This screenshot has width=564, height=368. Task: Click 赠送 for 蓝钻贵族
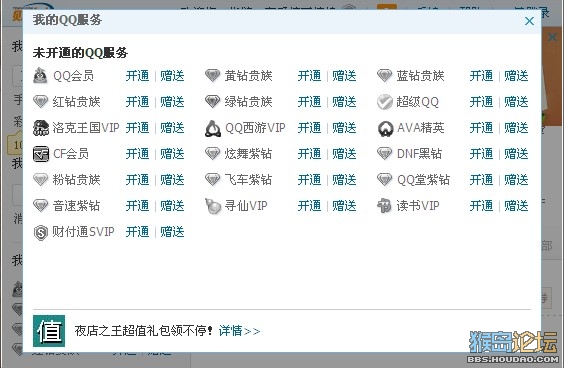click(516, 76)
